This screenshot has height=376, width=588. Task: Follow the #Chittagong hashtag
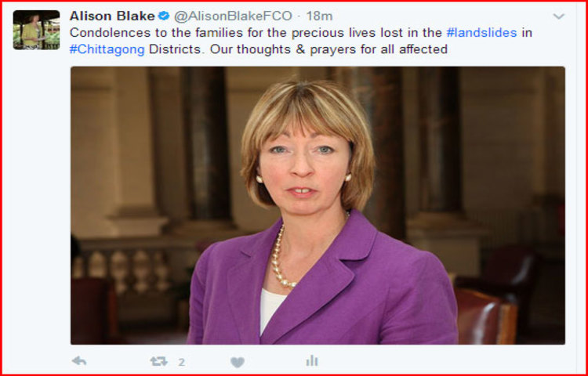pyautogui.click(x=107, y=49)
